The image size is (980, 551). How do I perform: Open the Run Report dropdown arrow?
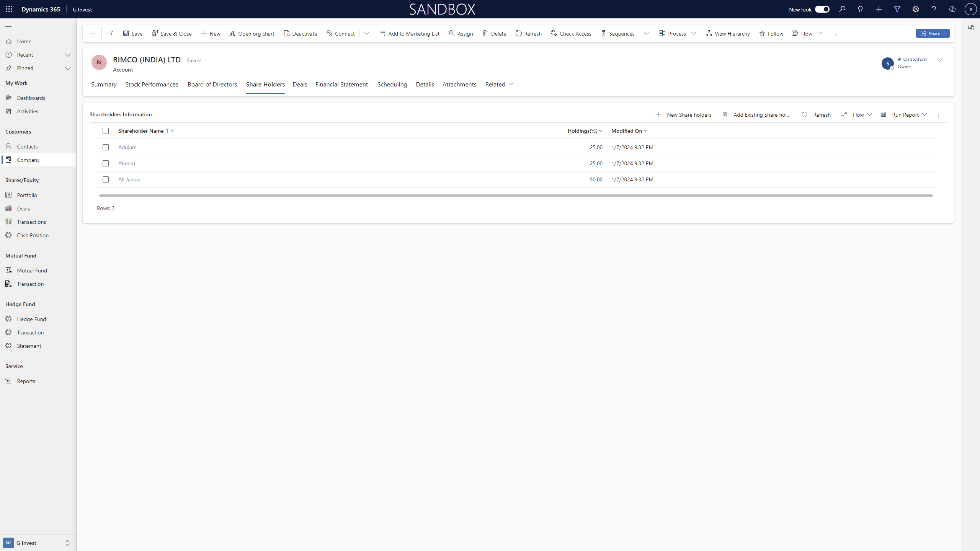pos(924,114)
